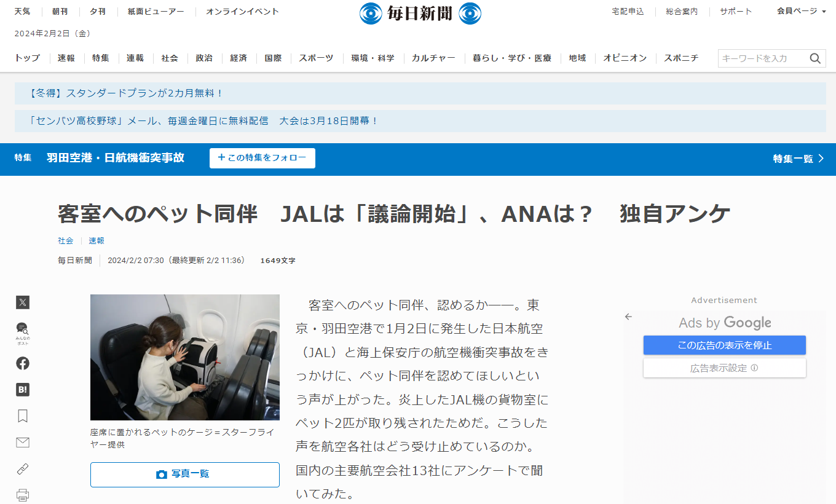Open 経済 navigation item
The image size is (836, 504).
point(239,58)
